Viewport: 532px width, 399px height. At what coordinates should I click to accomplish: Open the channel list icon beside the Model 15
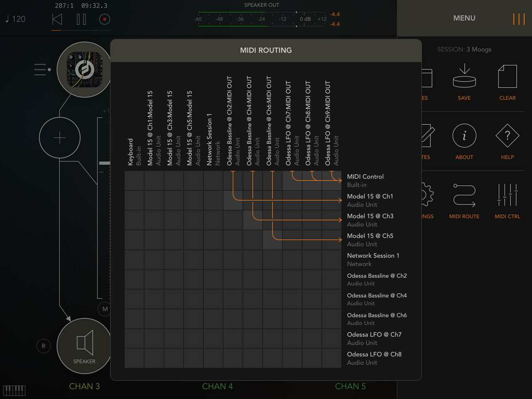coord(43,70)
